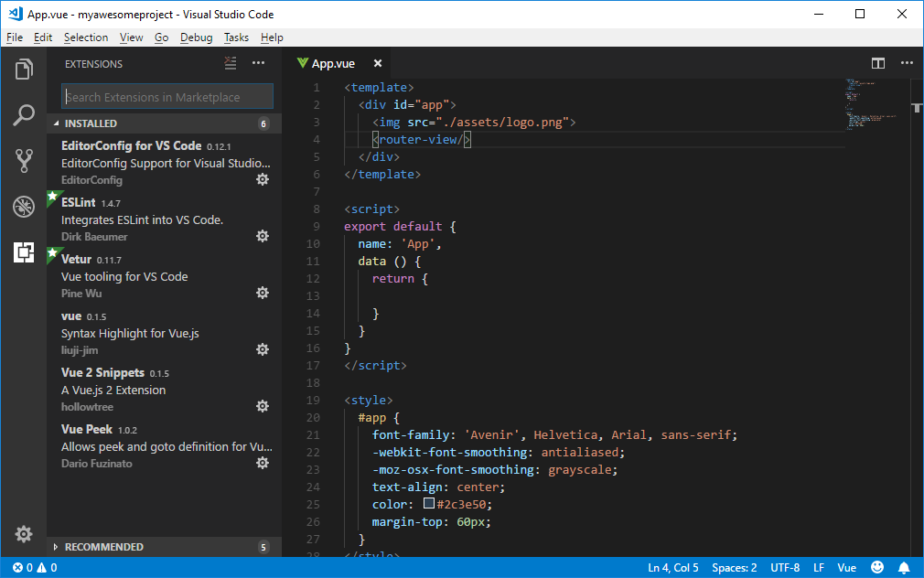Change indentation via Spaces: 2
This screenshot has width=924, height=578.
click(735, 567)
